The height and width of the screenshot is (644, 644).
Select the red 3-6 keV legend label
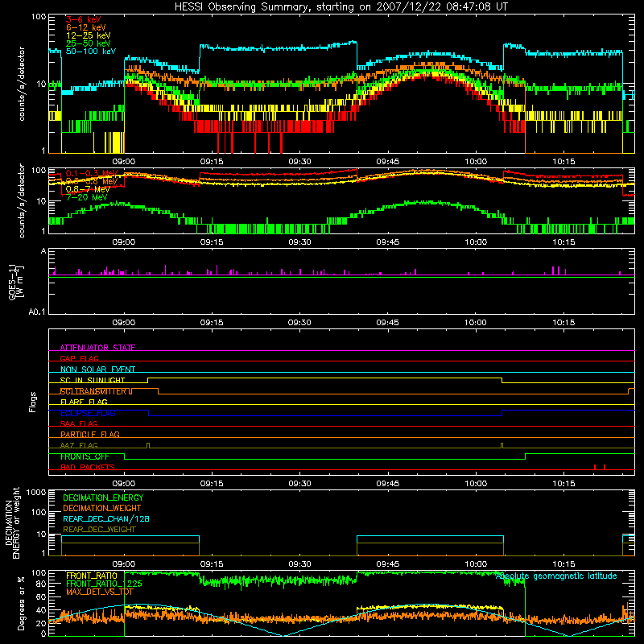83,19
